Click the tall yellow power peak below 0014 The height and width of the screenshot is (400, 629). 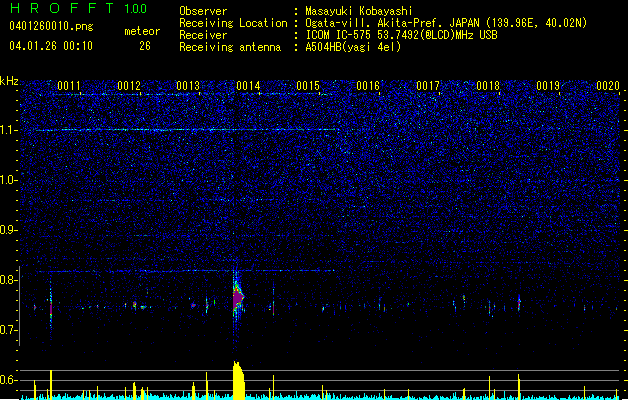[x=238, y=380]
